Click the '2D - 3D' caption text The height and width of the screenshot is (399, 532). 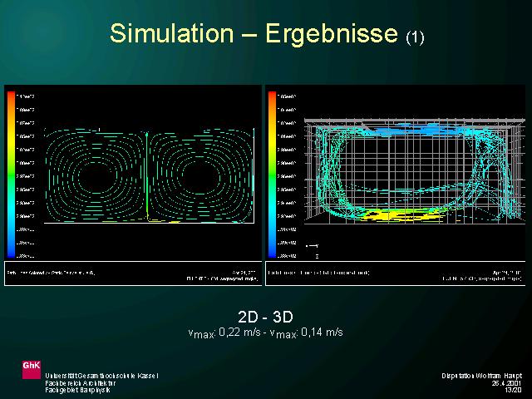coord(265,316)
